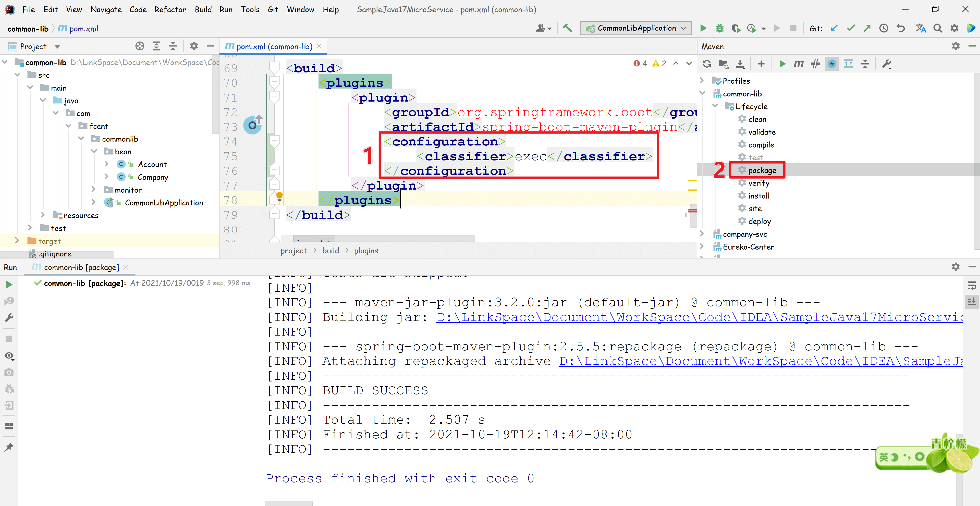Click plugins in editor breadcrumb
Image resolution: width=980 pixels, height=506 pixels.
(x=366, y=251)
